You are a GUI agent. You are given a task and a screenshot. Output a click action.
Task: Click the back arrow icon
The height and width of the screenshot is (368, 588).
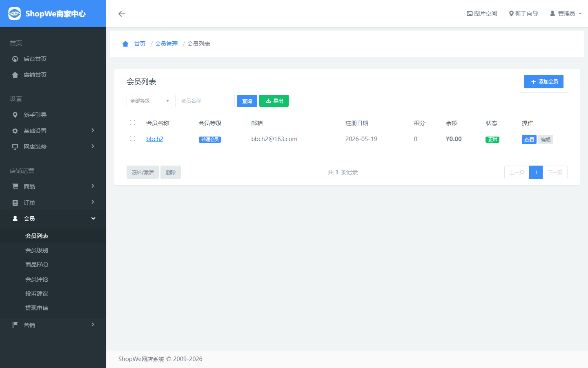click(122, 14)
